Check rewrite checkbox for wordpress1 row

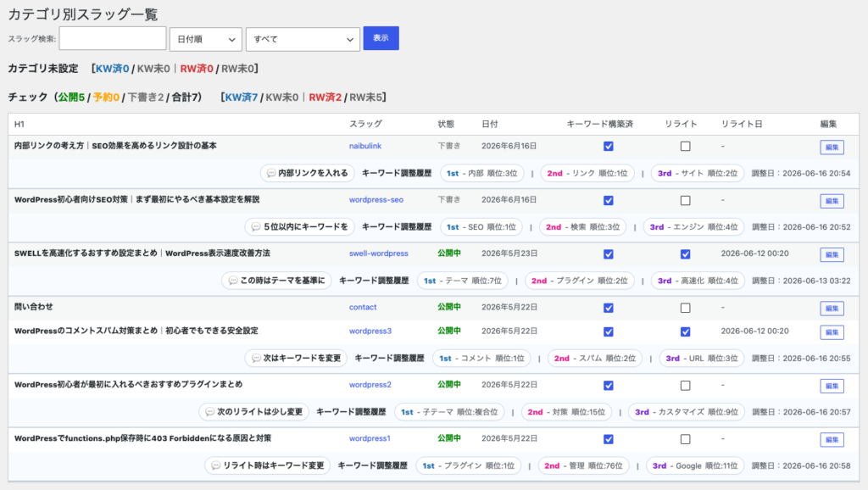coord(685,439)
